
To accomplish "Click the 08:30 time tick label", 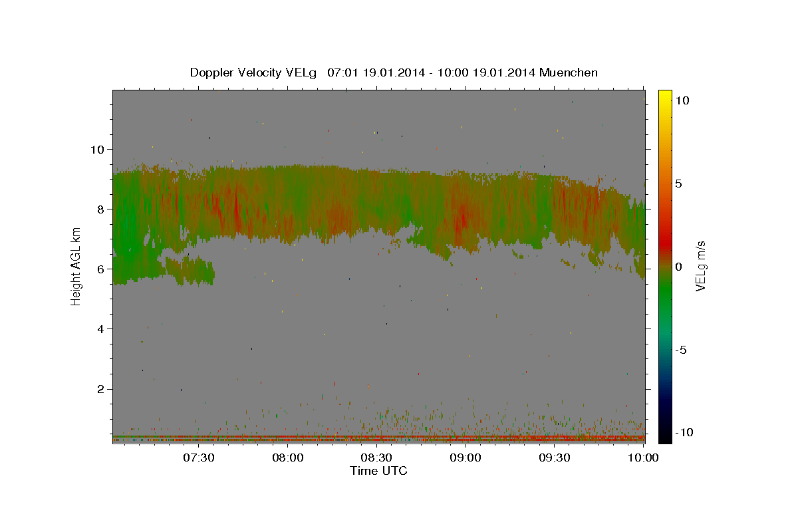I will click(x=376, y=458).
